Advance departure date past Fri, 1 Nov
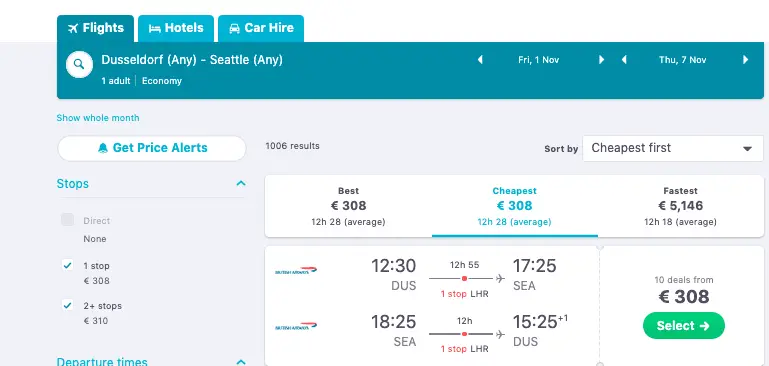 [x=601, y=60]
